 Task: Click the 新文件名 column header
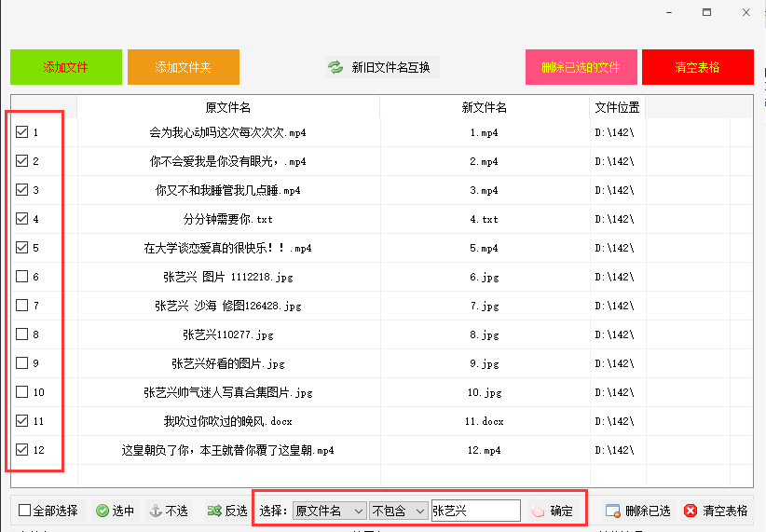tap(485, 107)
